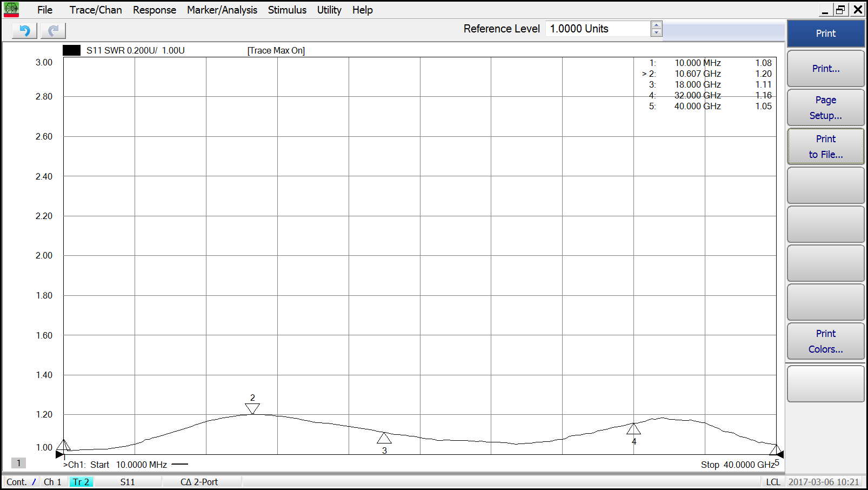Click Print to File... softkey

(x=826, y=147)
